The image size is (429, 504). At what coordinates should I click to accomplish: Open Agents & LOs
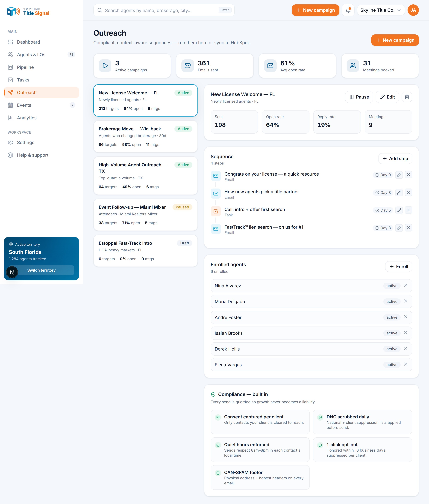click(x=41, y=55)
